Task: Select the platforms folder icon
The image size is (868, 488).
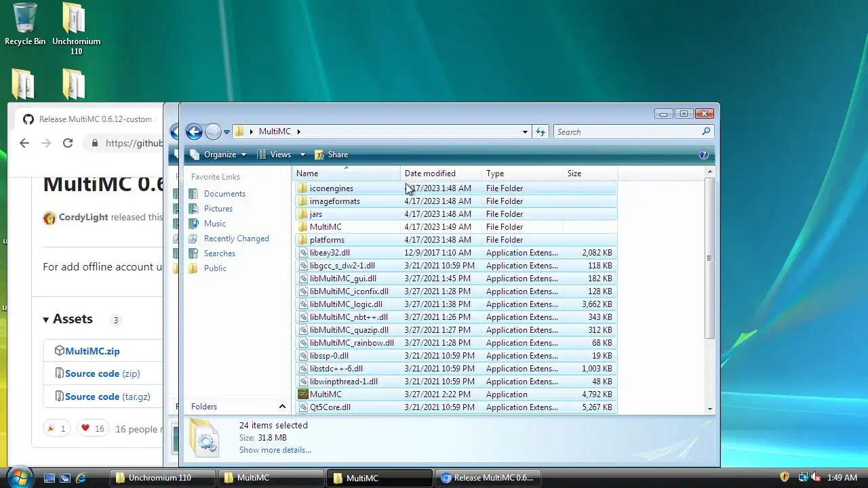Action: [303, 240]
